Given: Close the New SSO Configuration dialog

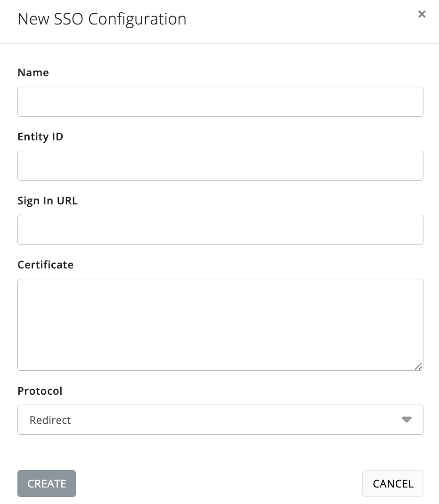Looking at the screenshot, I should [x=422, y=14].
